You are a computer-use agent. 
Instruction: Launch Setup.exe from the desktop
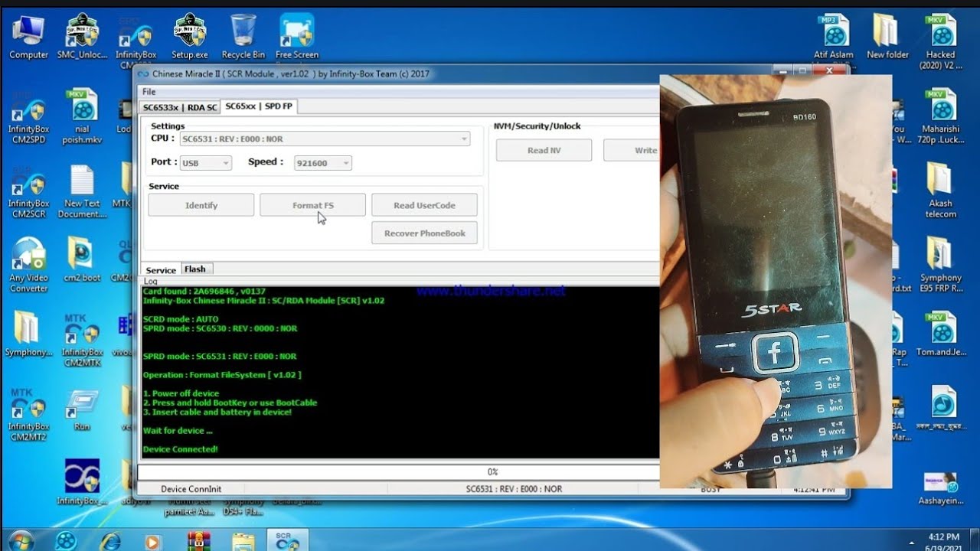[x=189, y=37]
